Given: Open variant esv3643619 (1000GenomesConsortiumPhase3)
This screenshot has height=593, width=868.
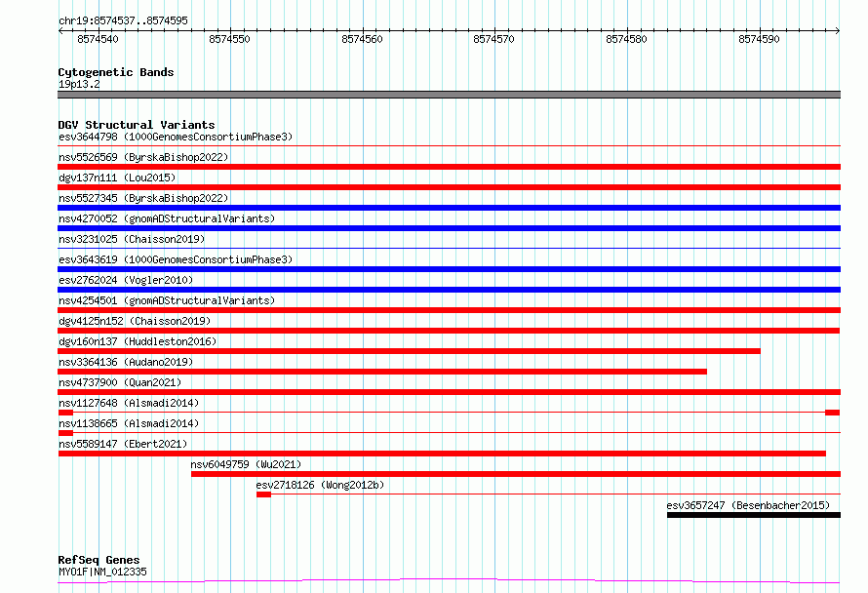Looking at the screenshot, I should pyautogui.click(x=176, y=259).
